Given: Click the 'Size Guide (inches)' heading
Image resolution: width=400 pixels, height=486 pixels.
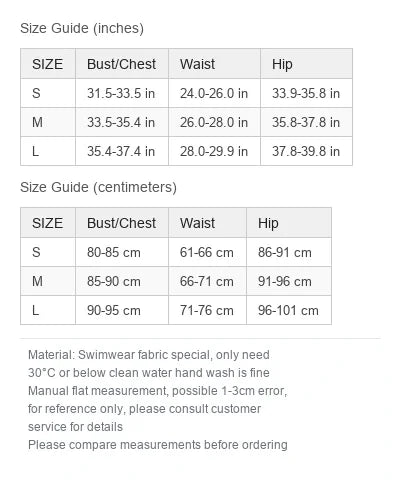Looking at the screenshot, I should click(82, 28).
